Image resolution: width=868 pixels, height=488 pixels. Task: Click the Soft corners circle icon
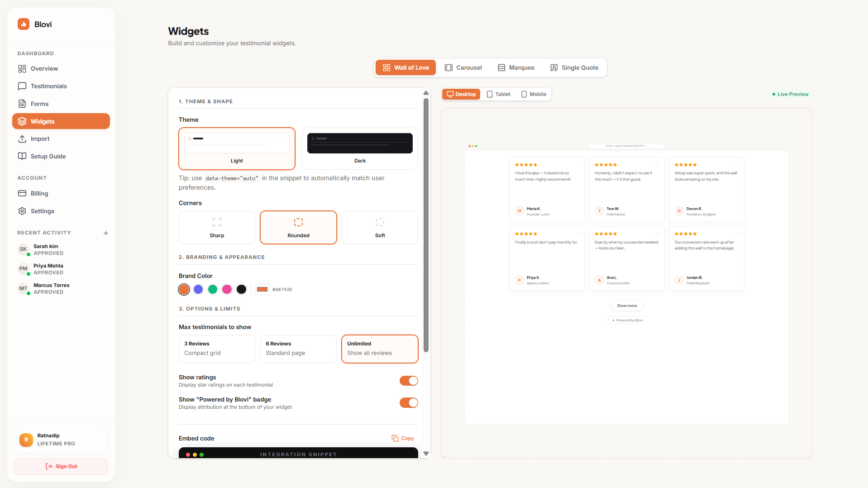380,222
